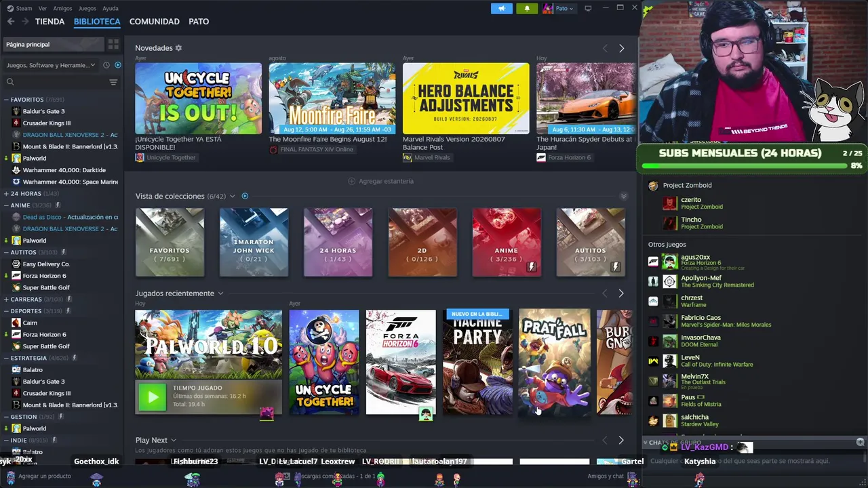Click the library search field

[58, 82]
